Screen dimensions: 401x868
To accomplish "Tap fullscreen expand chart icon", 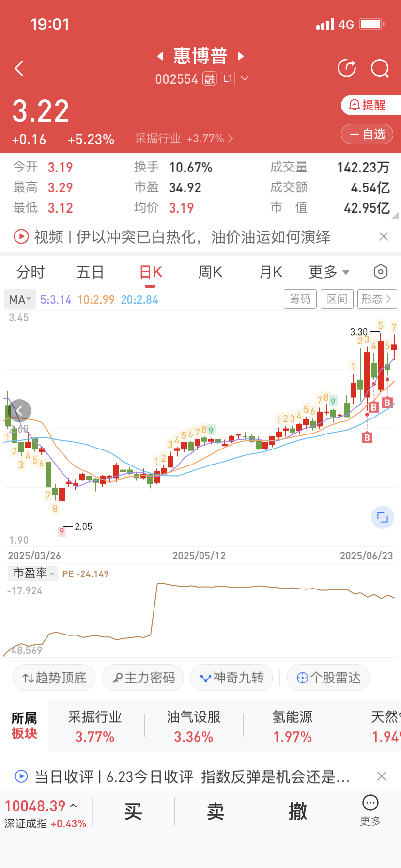I will [383, 517].
